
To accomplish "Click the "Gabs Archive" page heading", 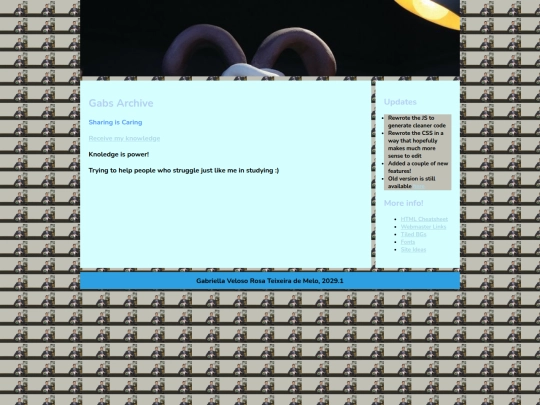I will tap(121, 103).
